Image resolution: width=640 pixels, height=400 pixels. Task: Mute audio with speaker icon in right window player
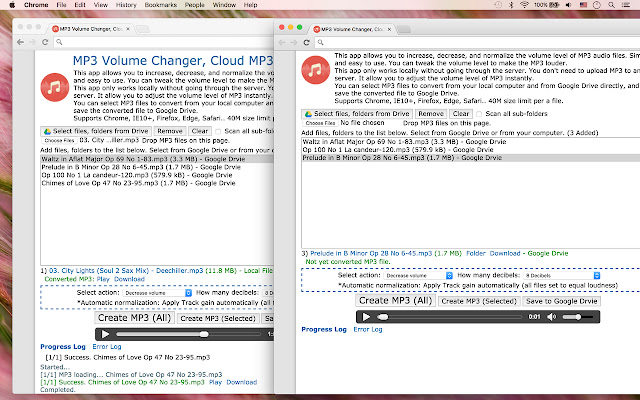[551, 317]
